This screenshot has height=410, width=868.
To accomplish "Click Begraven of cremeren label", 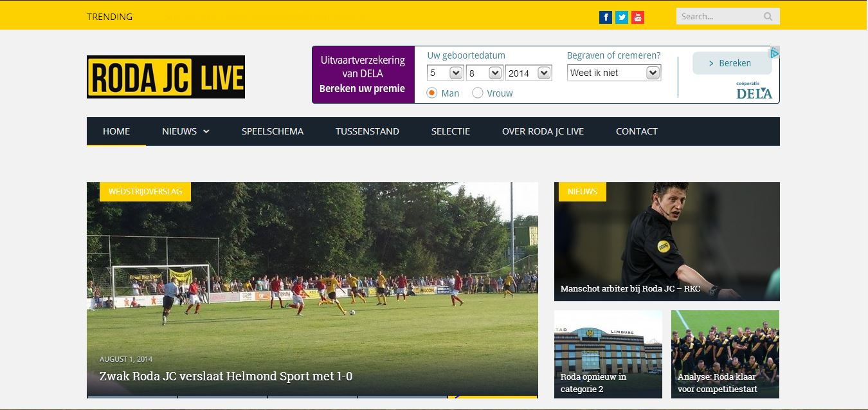I will point(613,55).
